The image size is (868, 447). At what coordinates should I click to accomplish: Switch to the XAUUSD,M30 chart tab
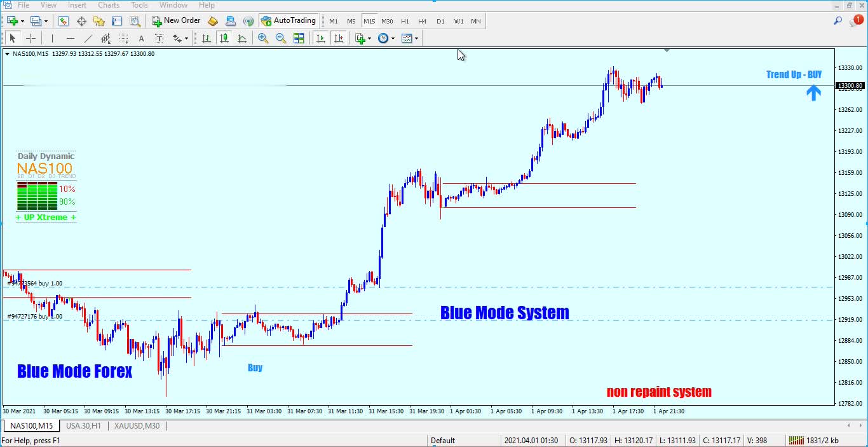click(137, 426)
